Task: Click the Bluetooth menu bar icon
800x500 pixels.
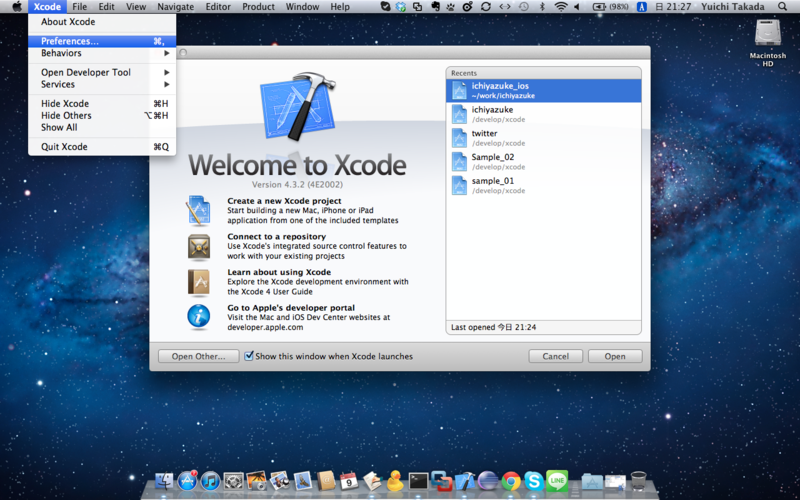Action: [x=542, y=7]
